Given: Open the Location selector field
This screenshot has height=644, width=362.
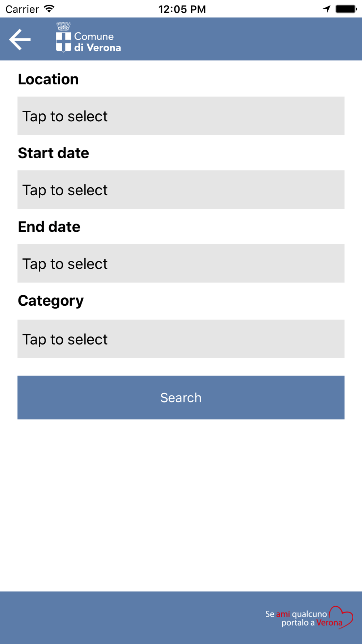Looking at the screenshot, I should [181, 116].
